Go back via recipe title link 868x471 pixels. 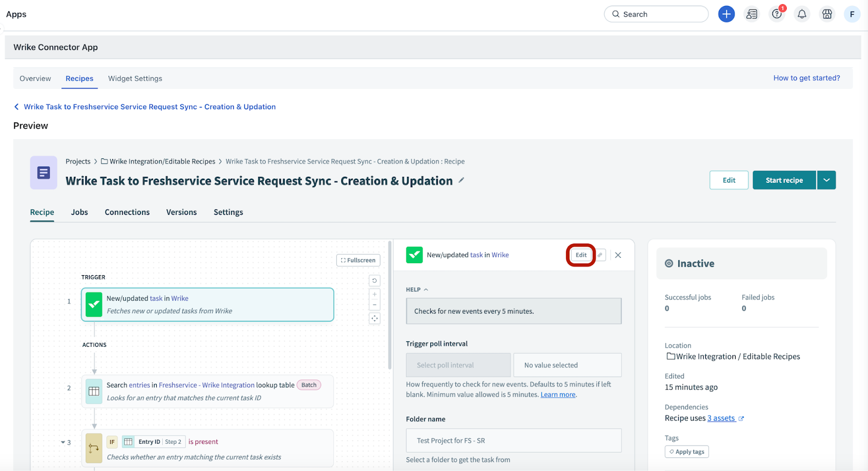(x=150, y=107)
